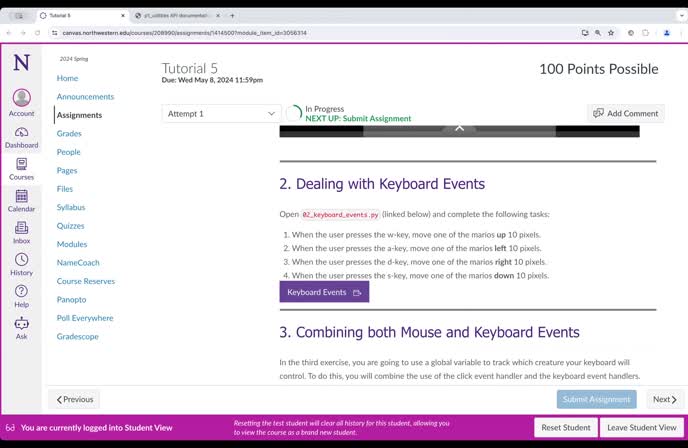Open a new browser tab
688x448 pixels.
(232, 15)
